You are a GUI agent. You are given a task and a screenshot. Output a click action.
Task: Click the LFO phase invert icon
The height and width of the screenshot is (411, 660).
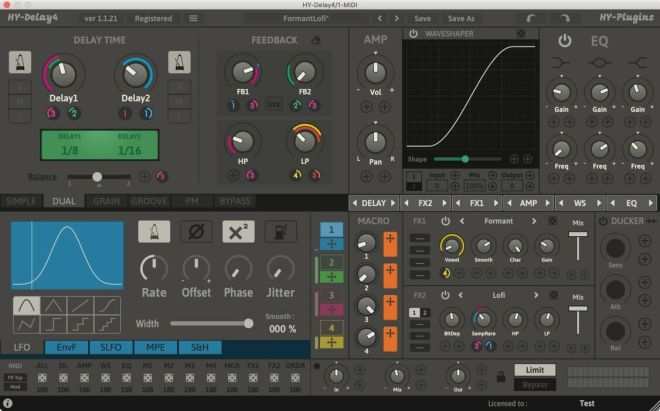pyautogui.click(x=196, y=232)
